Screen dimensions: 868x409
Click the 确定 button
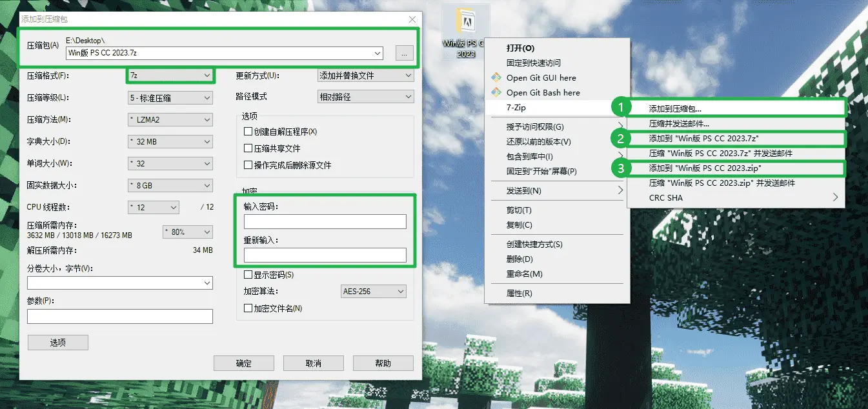(244, 363)
